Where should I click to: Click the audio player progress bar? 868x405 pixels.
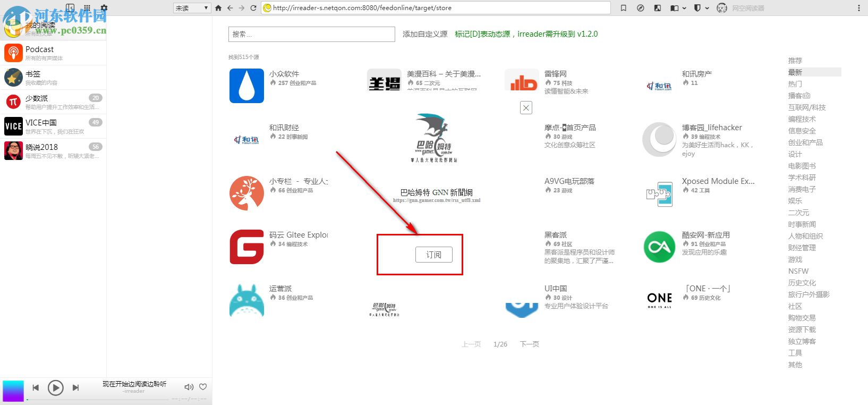tap(98, 399)
